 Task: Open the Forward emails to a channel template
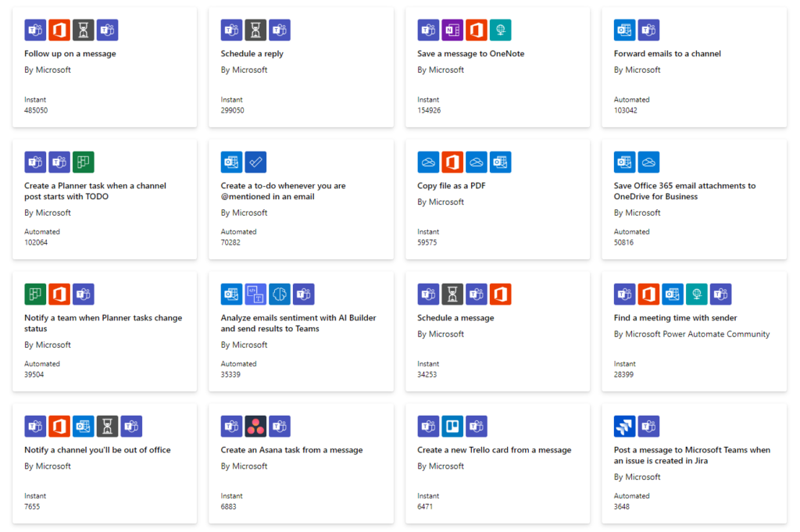pyautogui.click(x=668, y=54)
